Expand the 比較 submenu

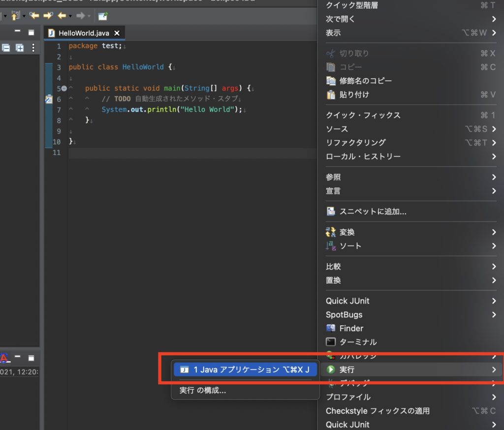click(x=410, y=267)
